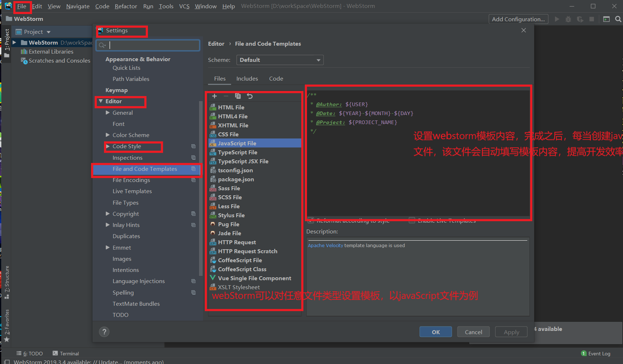623x364 pixels.
Task: Select Vue Single File Component template
Action: [255, 278]
